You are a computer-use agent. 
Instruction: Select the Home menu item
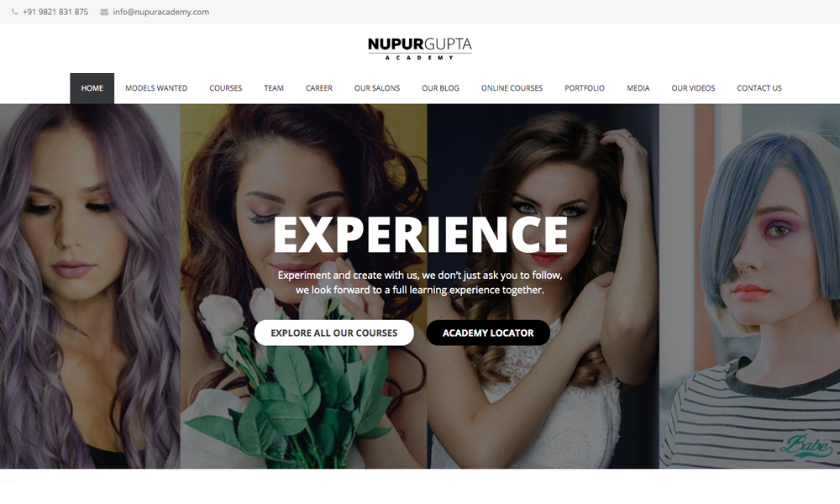(92, 88)
